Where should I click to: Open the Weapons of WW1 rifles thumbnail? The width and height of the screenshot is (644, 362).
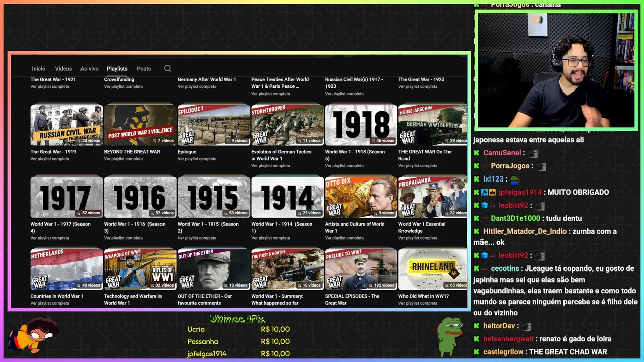point(140,269)
